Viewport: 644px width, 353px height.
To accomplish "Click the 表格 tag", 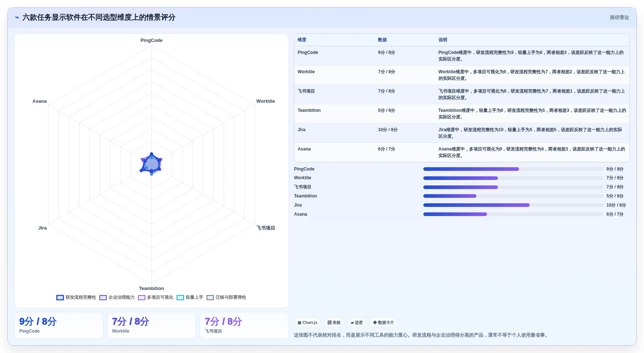I will (x=334, y=323).
